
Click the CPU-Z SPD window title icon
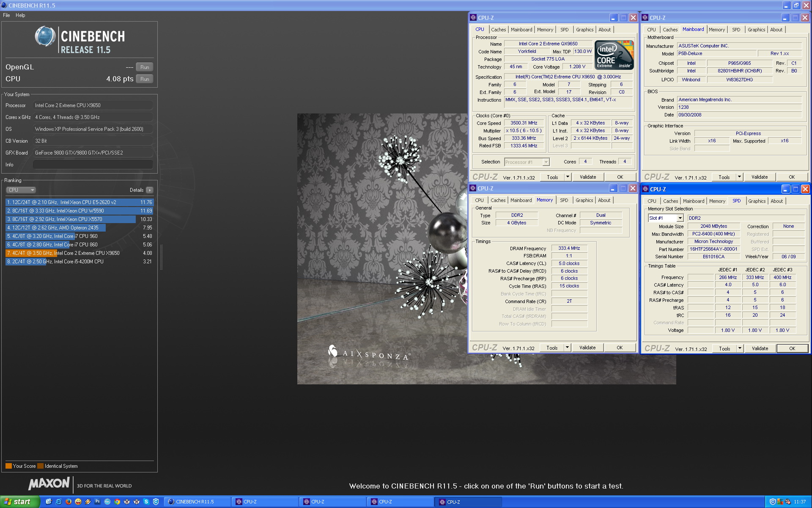coord(645,189)
